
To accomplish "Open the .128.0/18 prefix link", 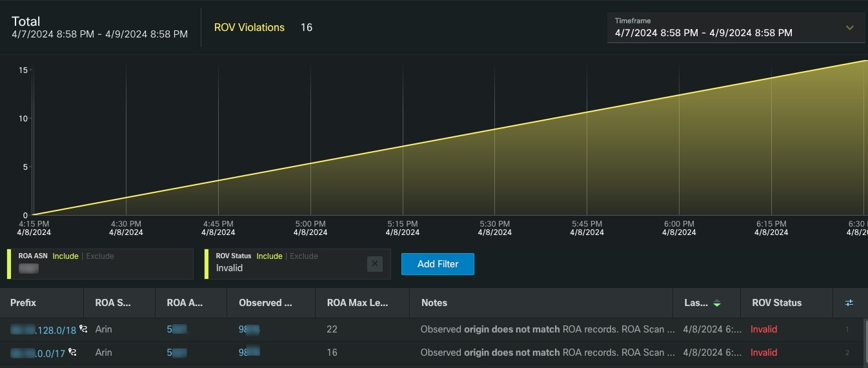I will [43, 330].
